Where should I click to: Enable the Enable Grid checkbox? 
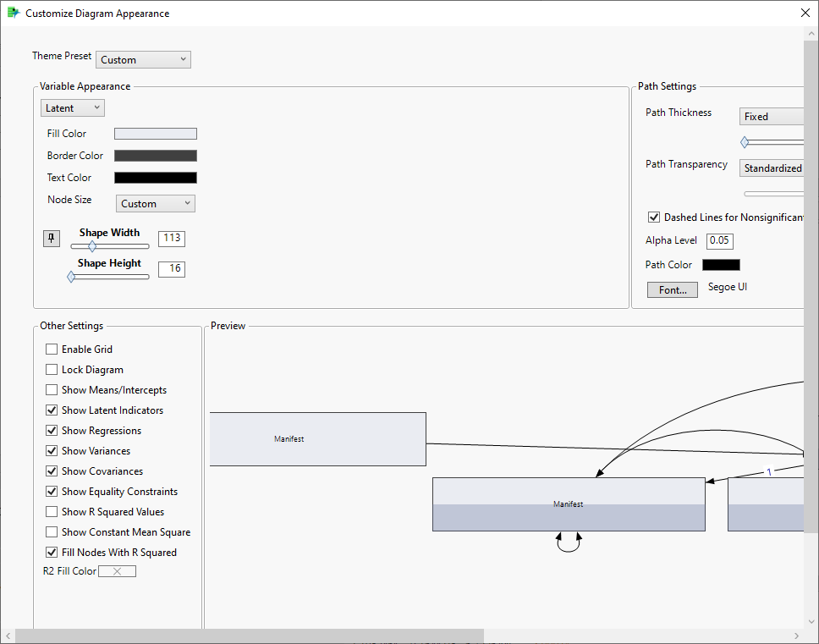(x=51, y=349)
